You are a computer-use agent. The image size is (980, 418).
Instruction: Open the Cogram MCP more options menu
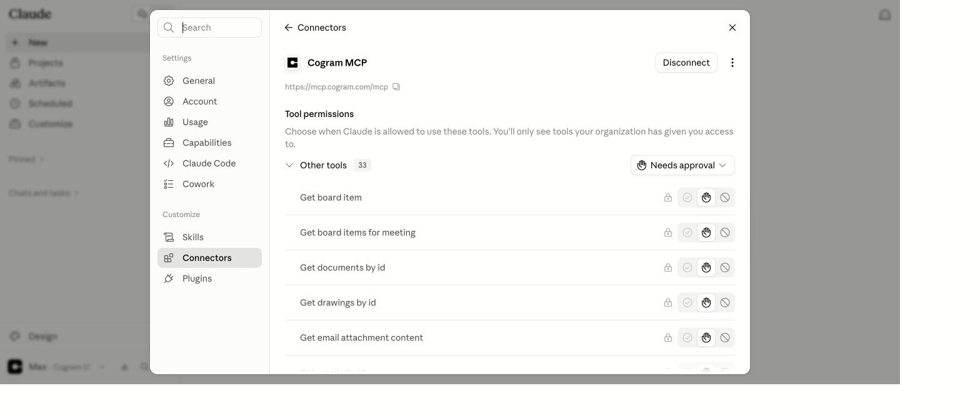coord(732,63)
